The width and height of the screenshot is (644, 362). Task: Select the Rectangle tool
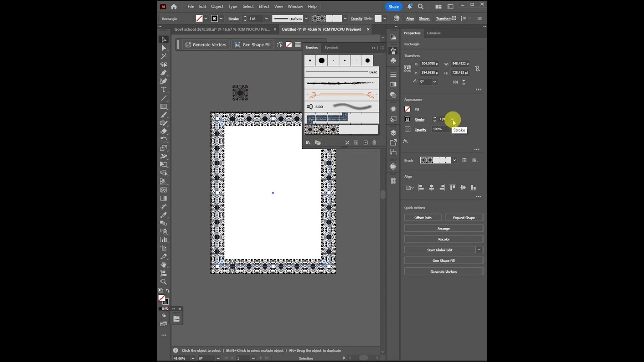pos(164,107)
